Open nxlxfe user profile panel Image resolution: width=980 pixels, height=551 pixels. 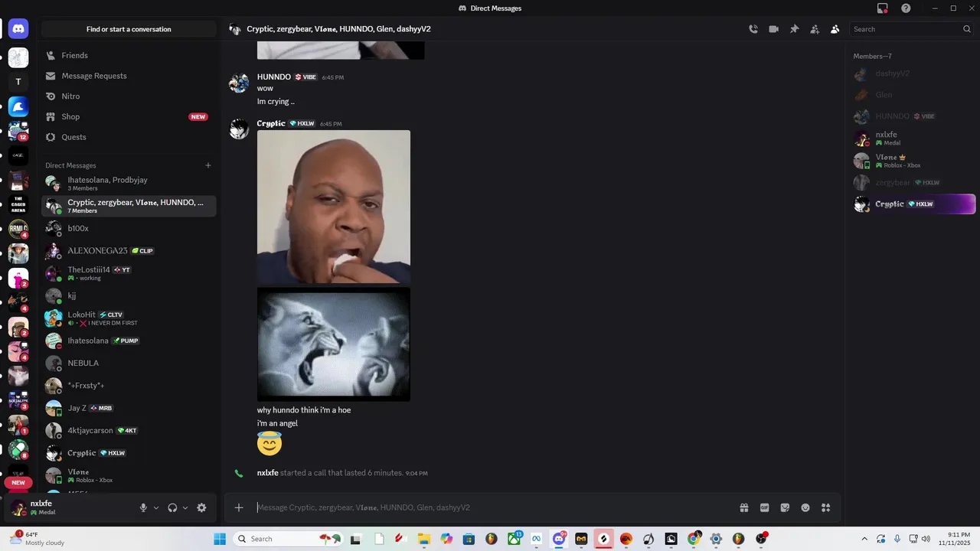(69, 507)
